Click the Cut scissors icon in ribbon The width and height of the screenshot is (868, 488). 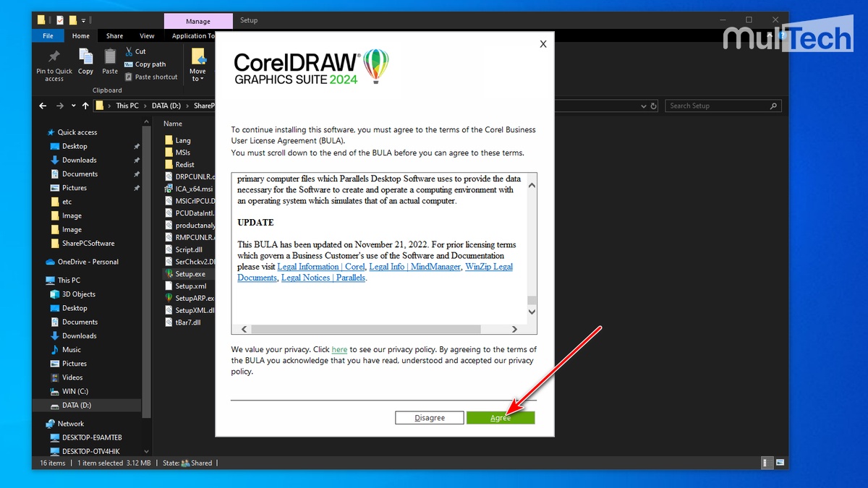click(129, 51)
